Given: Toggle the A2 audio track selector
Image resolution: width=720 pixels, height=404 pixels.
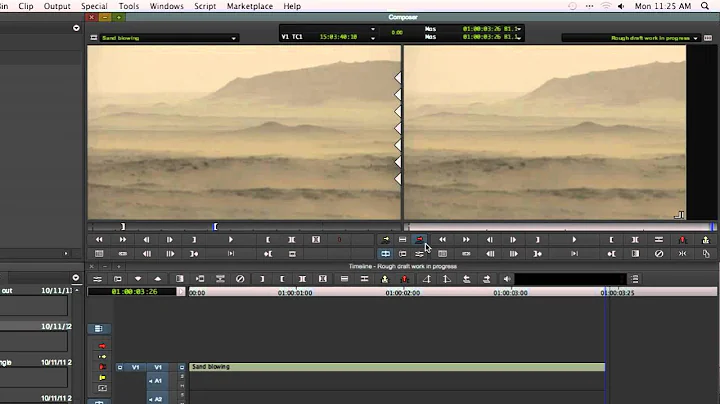Looking at the screenshot, I should [156, 399].
